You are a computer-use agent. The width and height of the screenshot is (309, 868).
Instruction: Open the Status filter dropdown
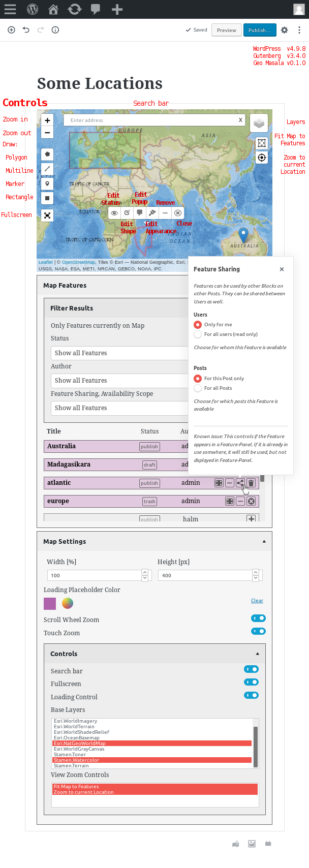point(119,353)
